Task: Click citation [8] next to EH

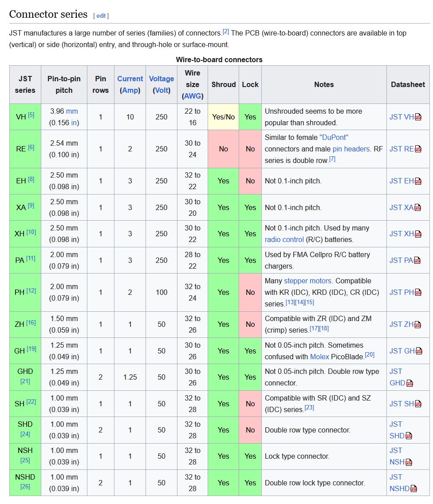Action: (x=31, y=179)
